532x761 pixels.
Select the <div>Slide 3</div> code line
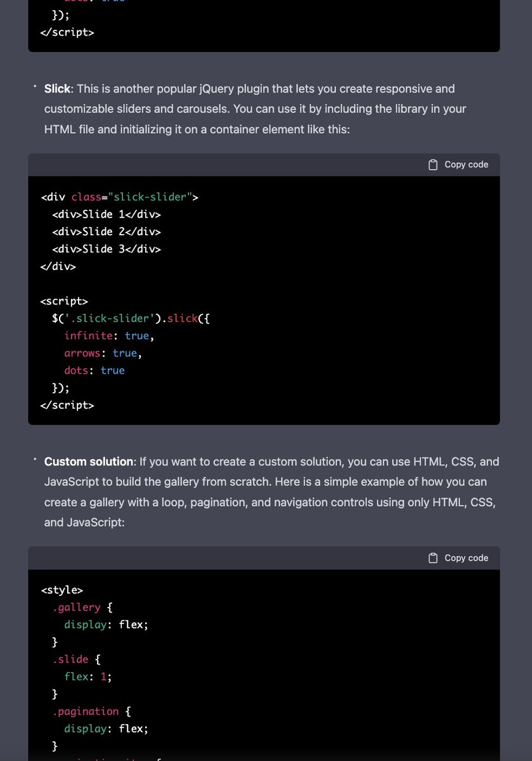pos(107,249)
